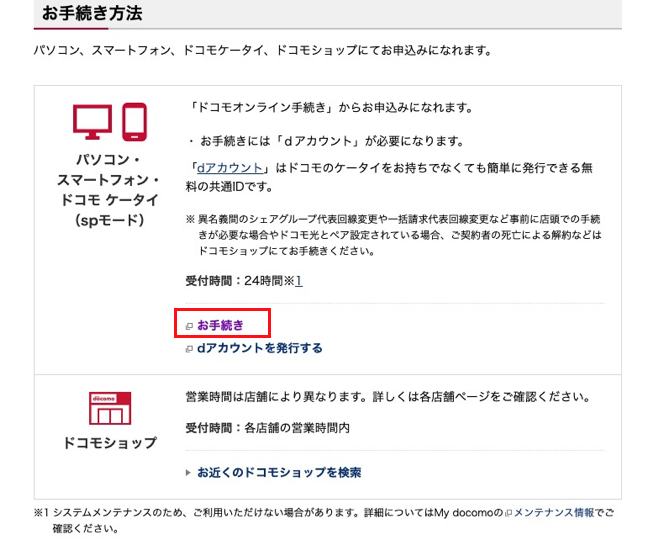Viewport: 664px width, 540px height.
Task: Click the 「ドコモオンライン手続き」からお申込み sentence
Action: point(331,108)
